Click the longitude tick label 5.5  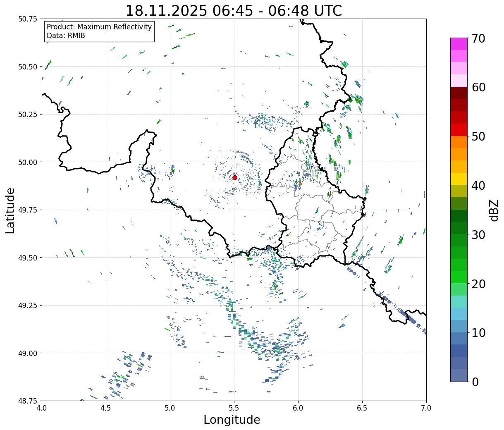(234, 408)
